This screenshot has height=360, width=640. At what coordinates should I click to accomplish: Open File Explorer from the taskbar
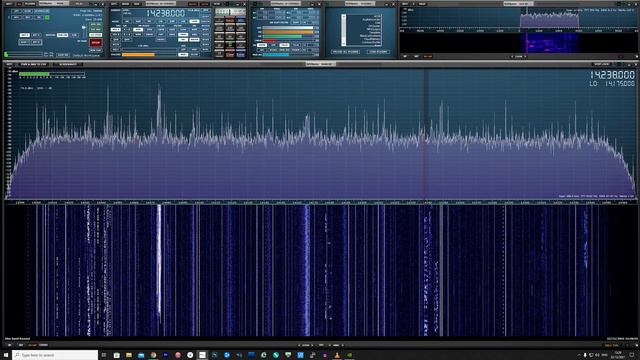129,355
